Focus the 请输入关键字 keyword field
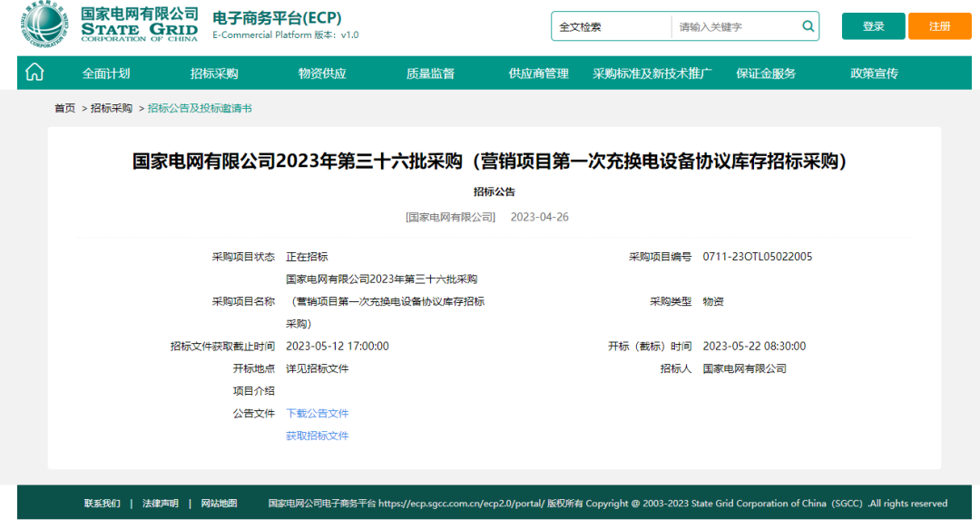 pos(736,27)
